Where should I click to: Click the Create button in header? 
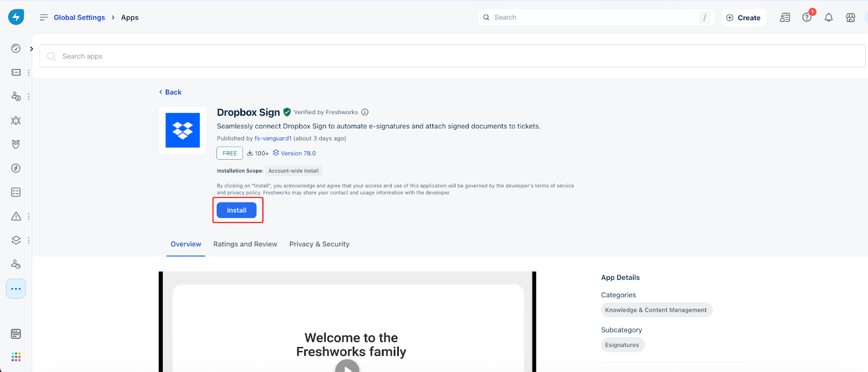click(x=744, y=17)
